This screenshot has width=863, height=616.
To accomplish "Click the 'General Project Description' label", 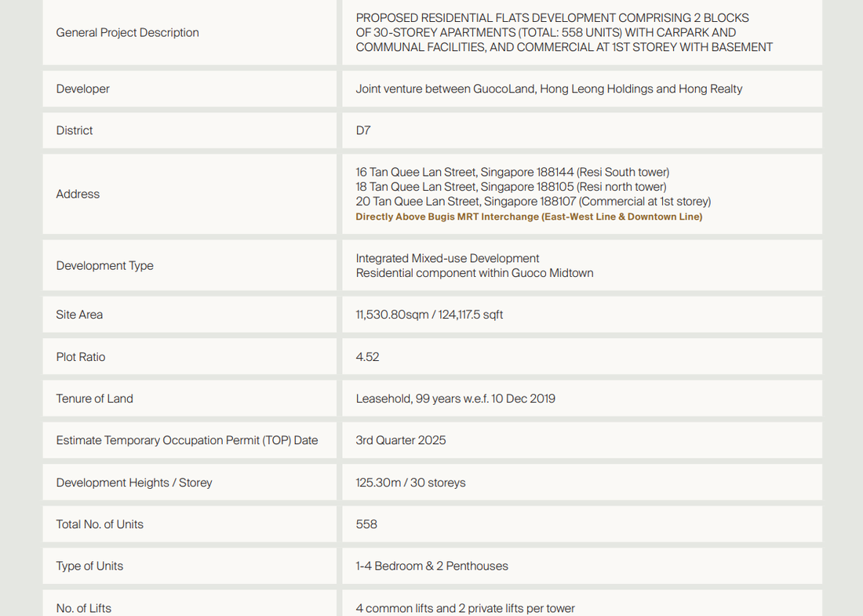I will pos(127,32).
